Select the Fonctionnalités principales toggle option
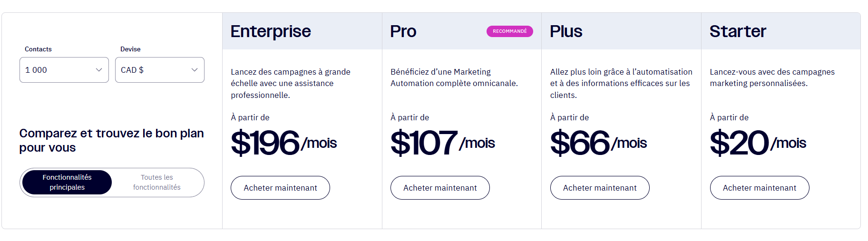Image resolution: width=868 pixels, height=241 pixels. (x=67, y=183)
